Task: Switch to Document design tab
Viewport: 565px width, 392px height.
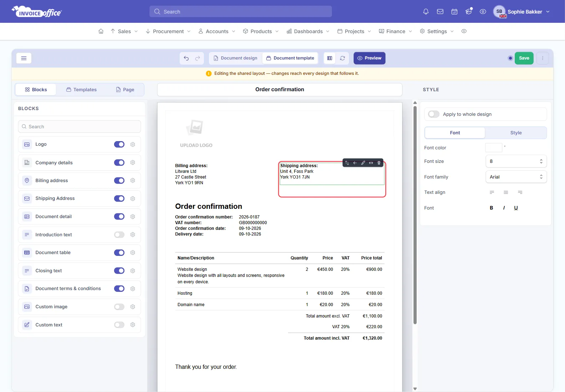Action: click(235, 58)
